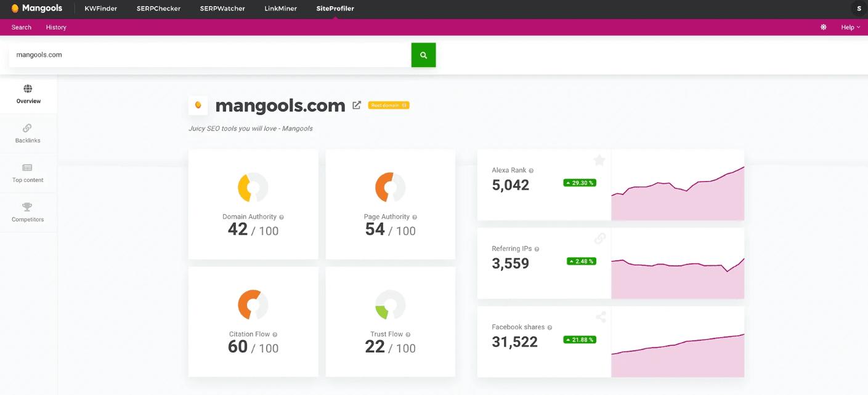Image resolution: width=868 pixels, height=395 pixels.
Task: Show Citation Flow help tooltip icon
Action: [275, 335]
